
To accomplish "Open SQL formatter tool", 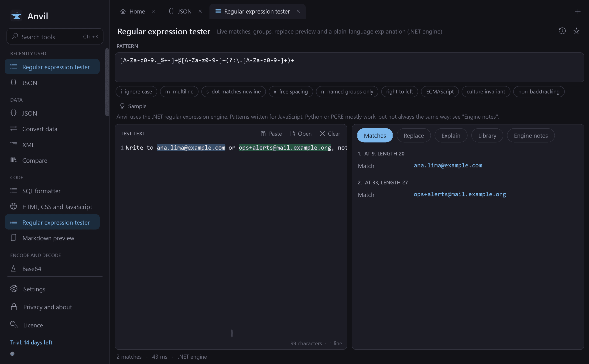I will pos(52,191).
